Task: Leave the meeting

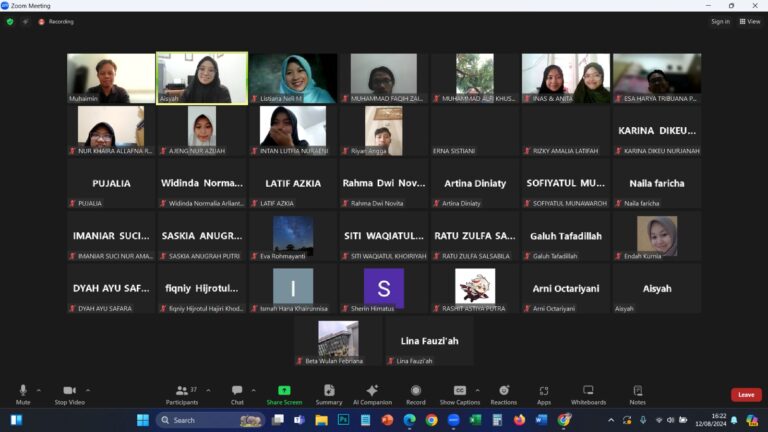Action: pyautogui.click(x=745, y=395)
